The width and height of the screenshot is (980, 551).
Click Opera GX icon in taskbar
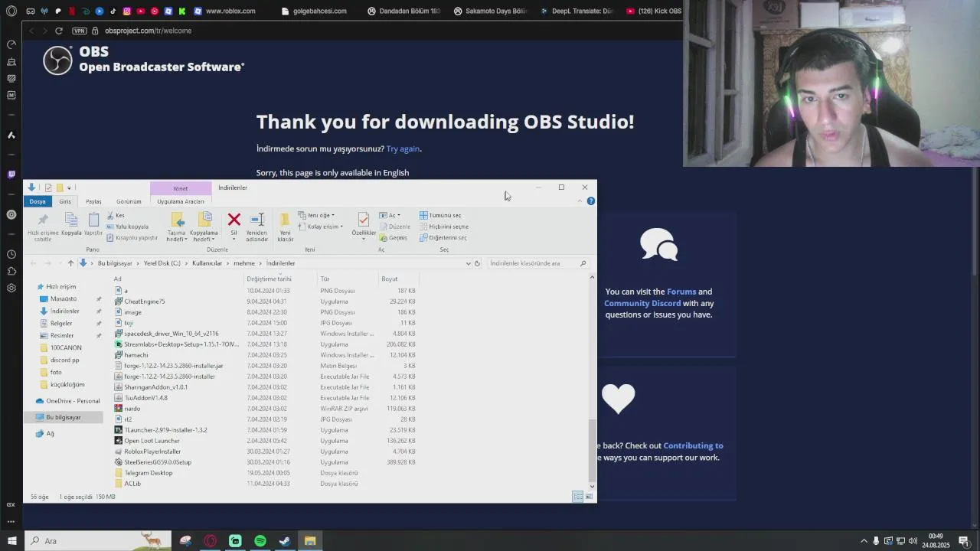[211, 541]
